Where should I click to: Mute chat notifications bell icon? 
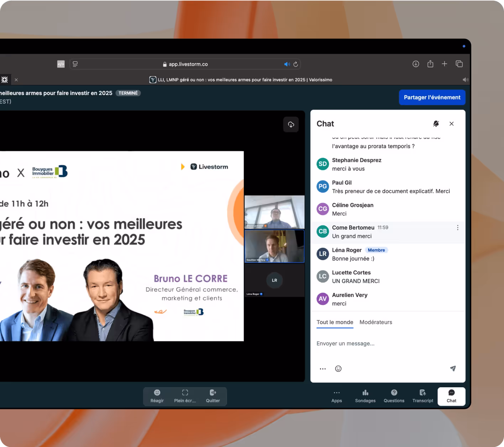point(436,124)
